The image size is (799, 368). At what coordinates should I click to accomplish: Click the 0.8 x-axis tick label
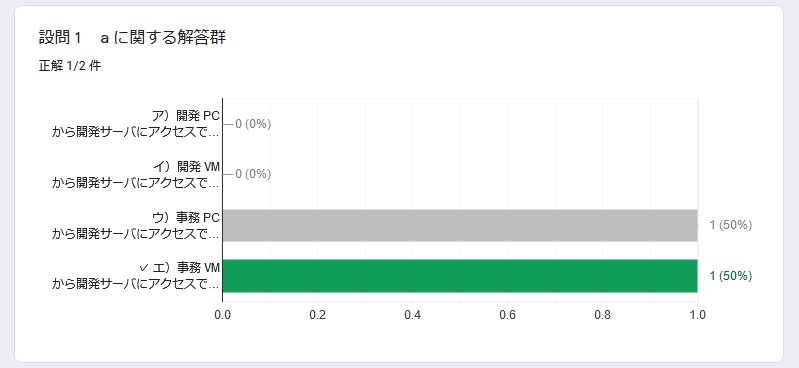pos(602,315)
